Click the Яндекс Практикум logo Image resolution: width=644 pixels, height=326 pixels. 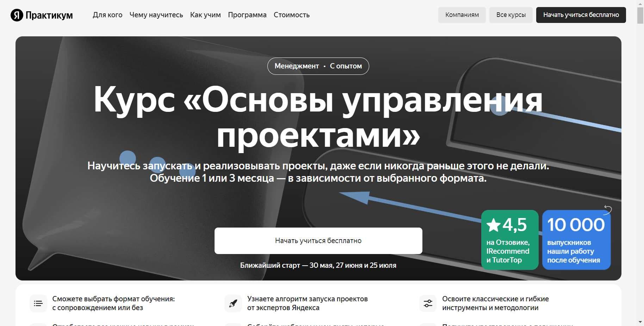(41, 15)
